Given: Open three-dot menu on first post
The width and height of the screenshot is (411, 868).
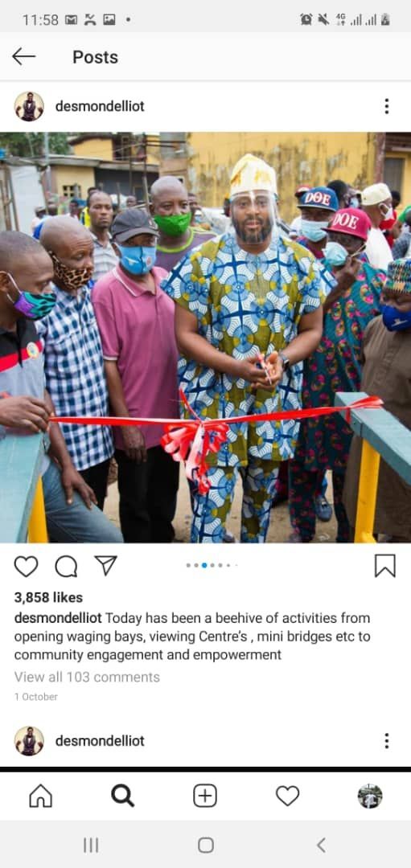Looking at the screenshot, I should 387,106.
